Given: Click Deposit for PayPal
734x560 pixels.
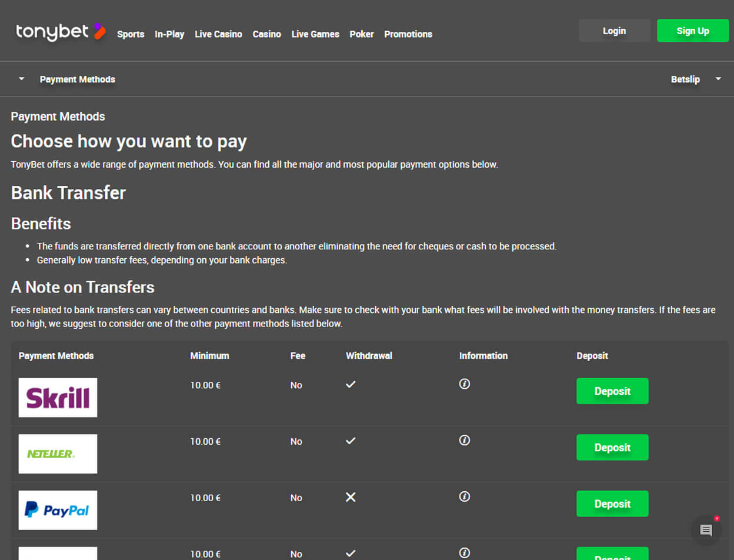Looking at the screenshot, I should [x=612, y=504].
